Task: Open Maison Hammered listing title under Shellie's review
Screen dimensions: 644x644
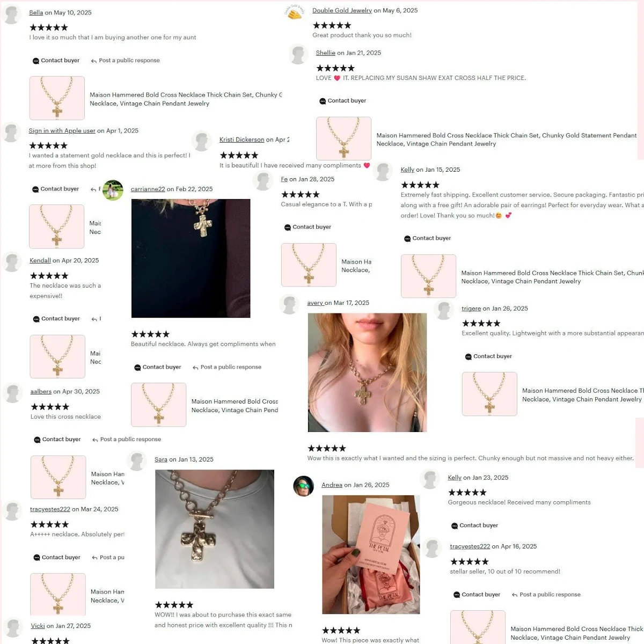Action: tap(507, 140)
